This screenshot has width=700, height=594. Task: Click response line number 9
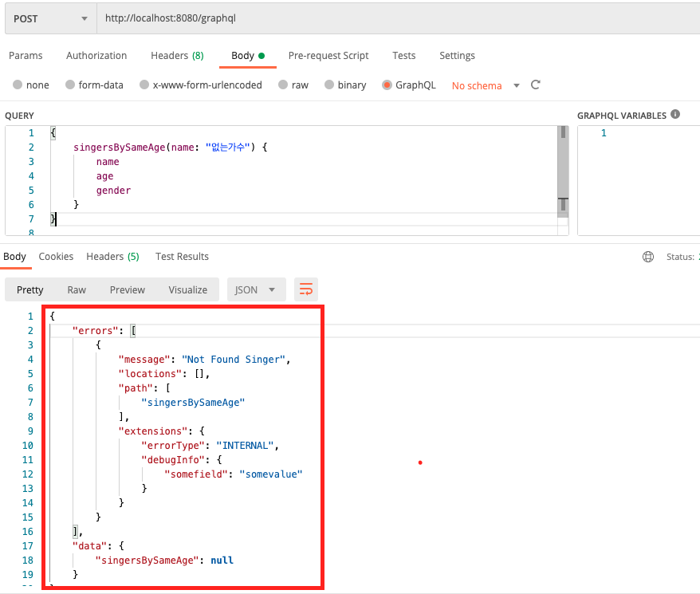pyautogui.click(x=30, y=431)
